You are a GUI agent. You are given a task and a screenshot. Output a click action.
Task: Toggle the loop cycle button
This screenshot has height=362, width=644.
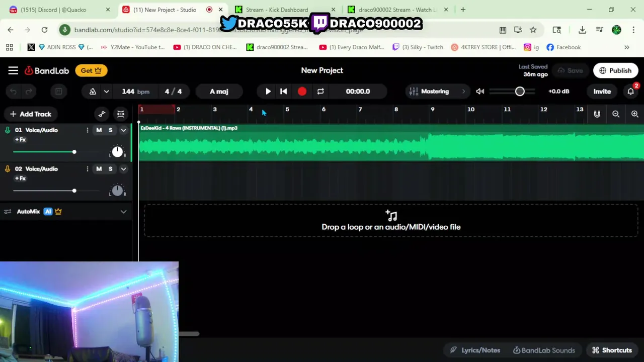[x=320, y=92]
